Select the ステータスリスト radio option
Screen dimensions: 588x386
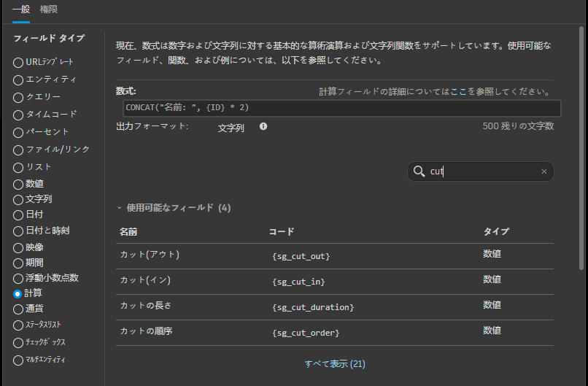pos(18,325)
